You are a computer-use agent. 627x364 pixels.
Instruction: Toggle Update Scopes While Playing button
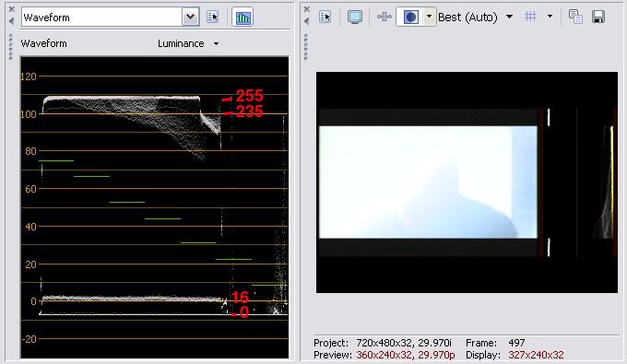(x=243, y=18)
